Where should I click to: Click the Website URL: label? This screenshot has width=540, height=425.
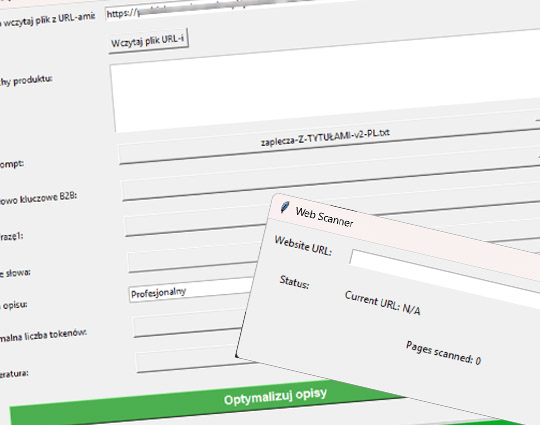(x=303, y=246)
